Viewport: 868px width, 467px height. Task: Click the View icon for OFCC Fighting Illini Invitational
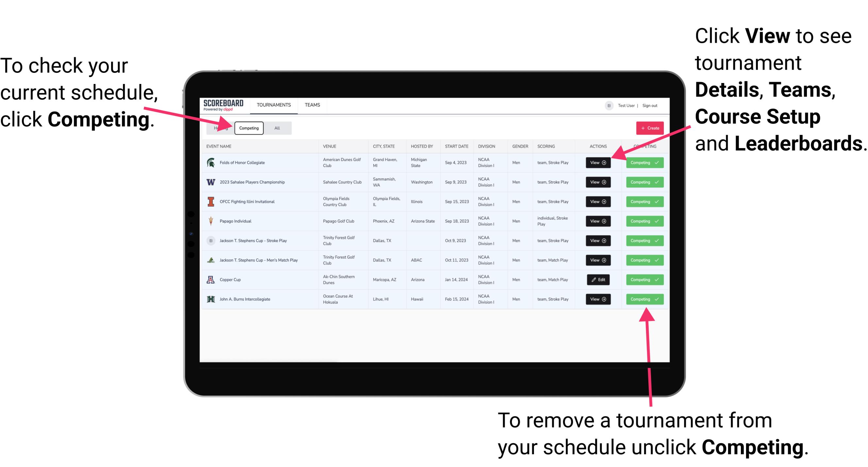pyautogui.click(x=597, y=202)
